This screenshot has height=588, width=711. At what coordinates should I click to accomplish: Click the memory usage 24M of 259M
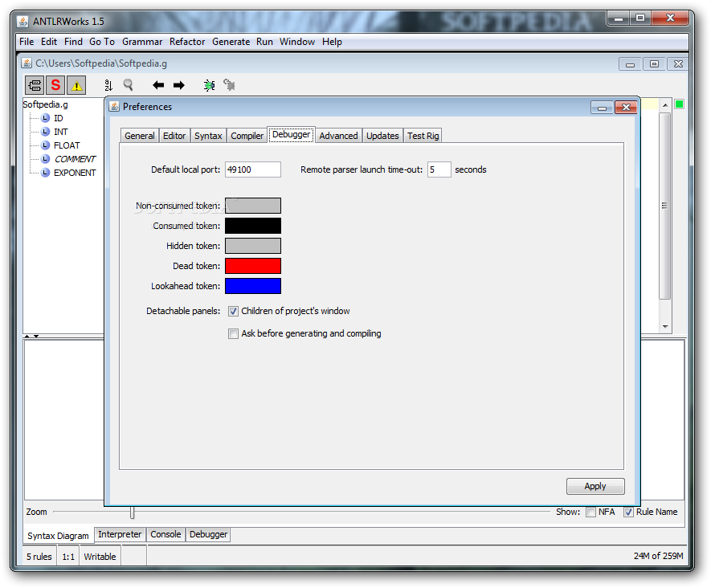658,556
